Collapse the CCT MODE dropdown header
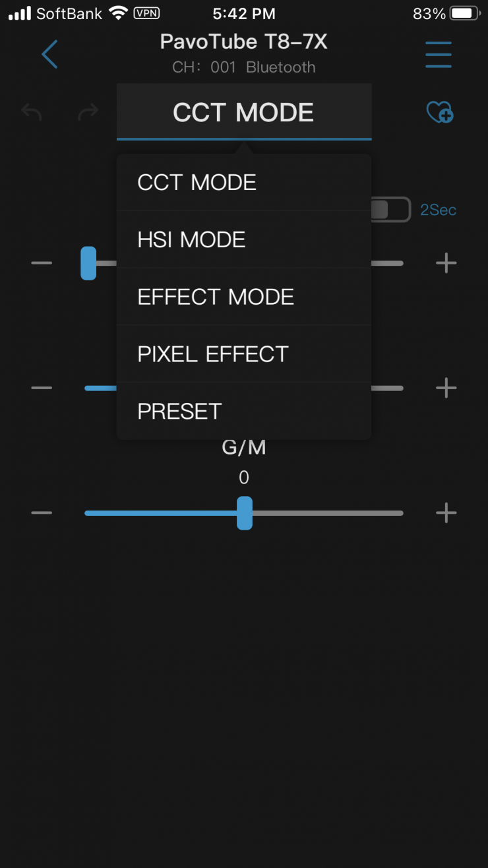The width and height of the screenshot is (488, 868). click(244, 112)
